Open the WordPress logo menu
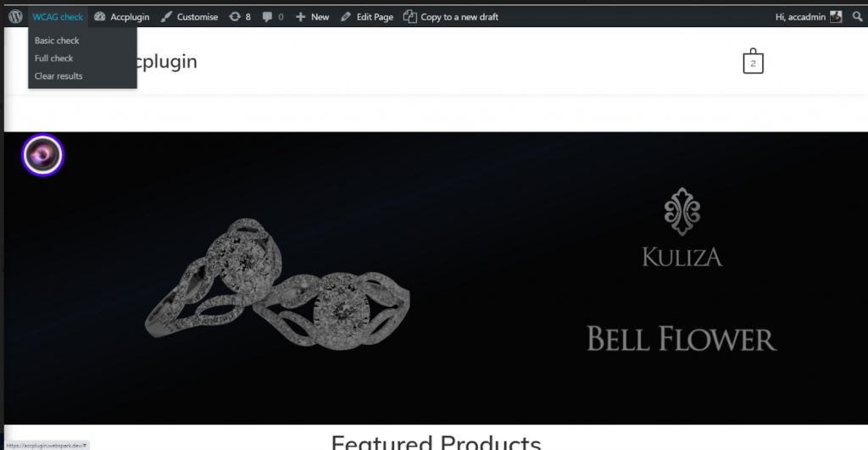The image size is (868, 450). (x=15, y=17)
